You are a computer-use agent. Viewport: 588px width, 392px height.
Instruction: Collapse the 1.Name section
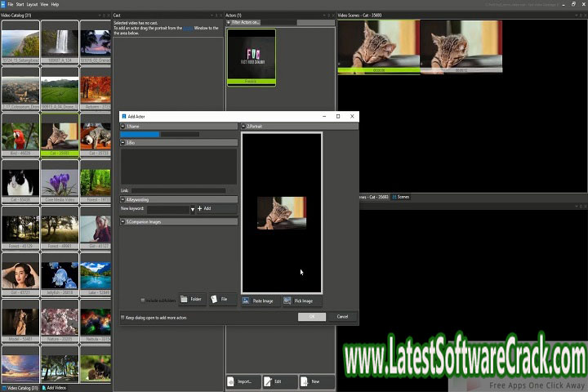click(123, 127)
